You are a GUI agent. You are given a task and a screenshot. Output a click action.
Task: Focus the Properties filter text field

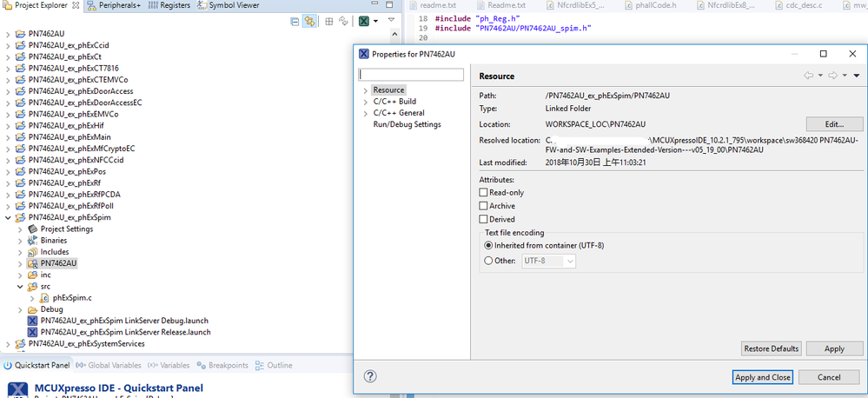coord(411,75)
